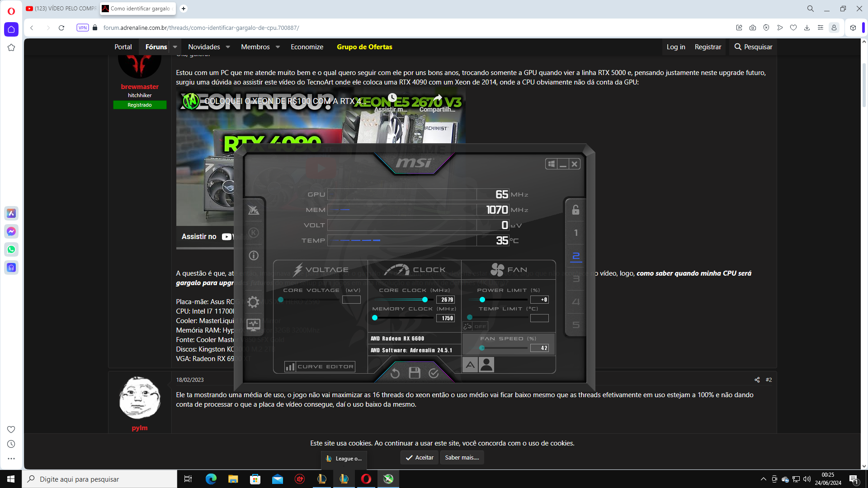Click the Log in link
Viewport: 868px width, 488px height.
pyautogui.click(x=676, y=47)
